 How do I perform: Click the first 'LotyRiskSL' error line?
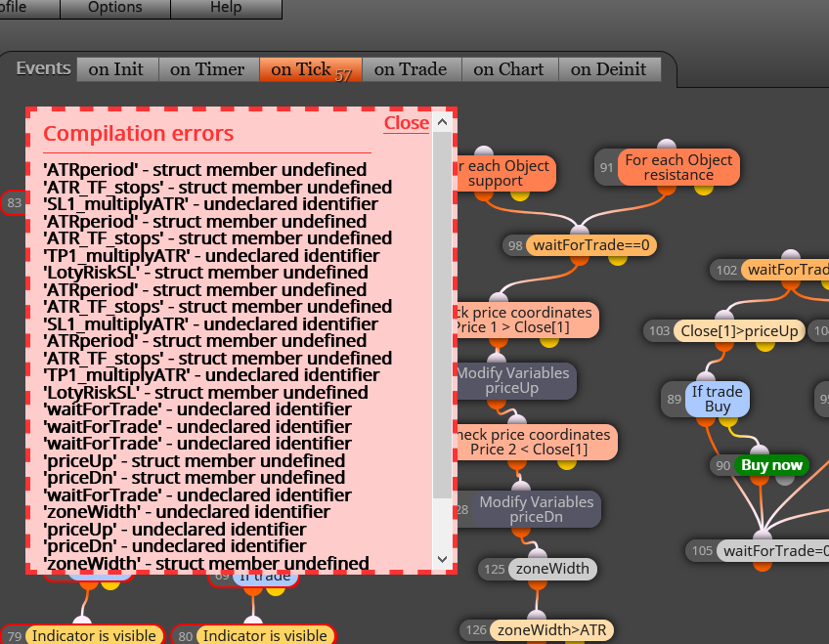[205, 273]
